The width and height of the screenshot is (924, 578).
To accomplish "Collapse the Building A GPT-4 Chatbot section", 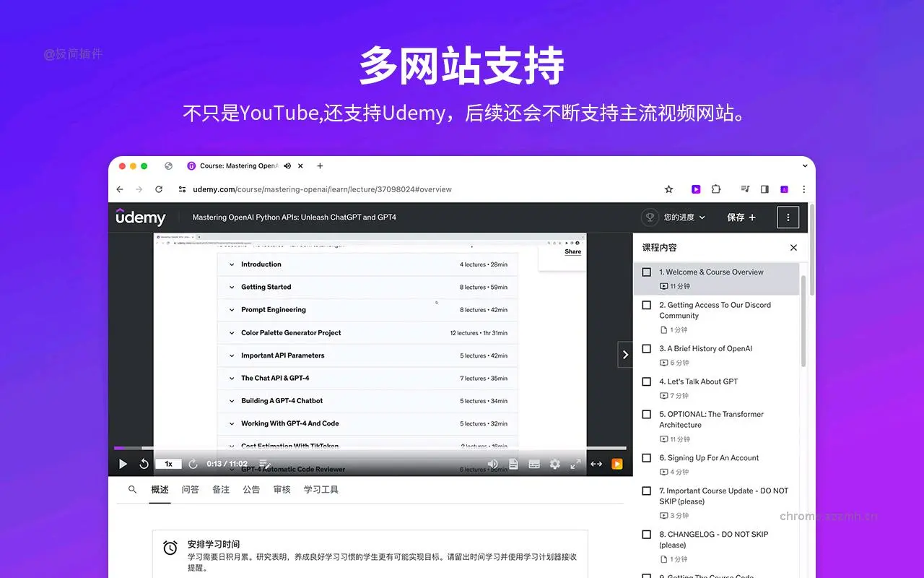I will (x=232, y=400).
